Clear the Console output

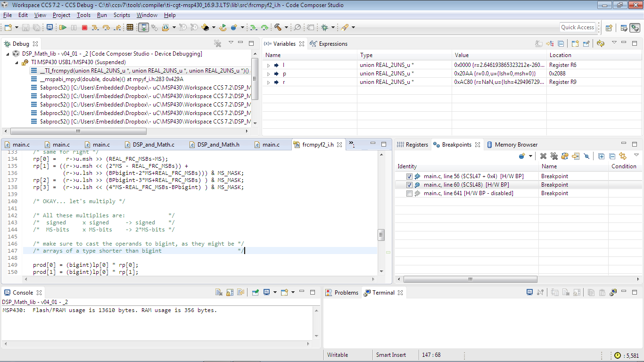218,292
